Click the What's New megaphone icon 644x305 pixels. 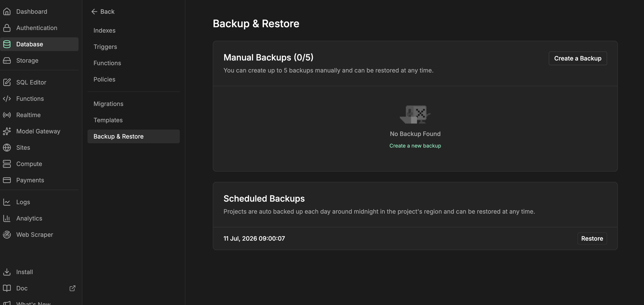7,303
